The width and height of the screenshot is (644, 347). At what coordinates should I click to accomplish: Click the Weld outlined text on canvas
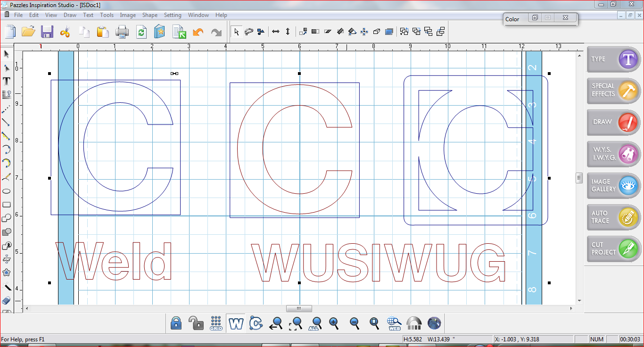click(x=114, y=261)
